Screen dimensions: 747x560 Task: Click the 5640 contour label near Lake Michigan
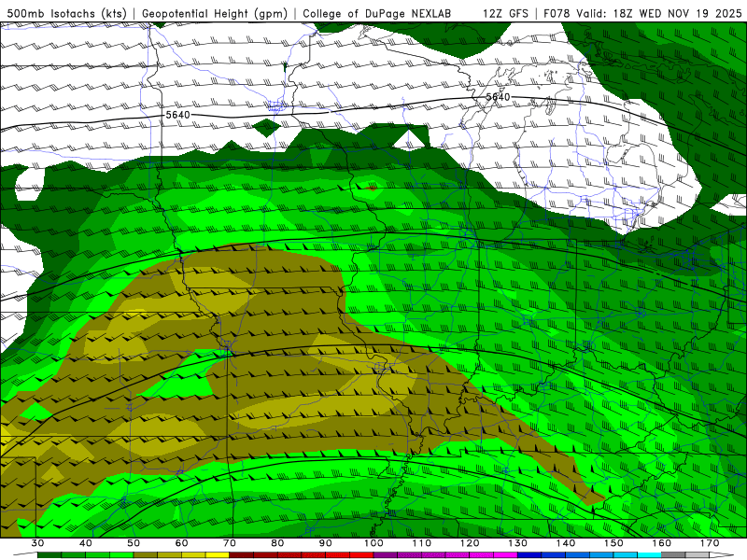click(498, 97)
